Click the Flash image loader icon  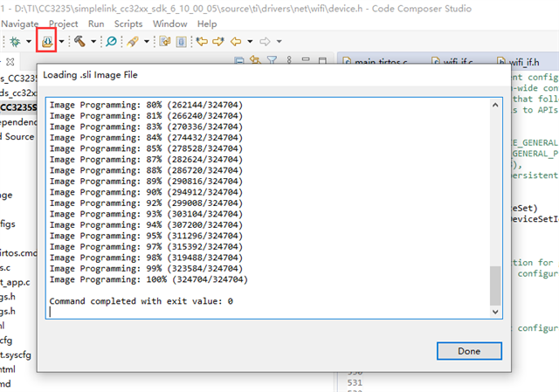[x=46, y=42]
